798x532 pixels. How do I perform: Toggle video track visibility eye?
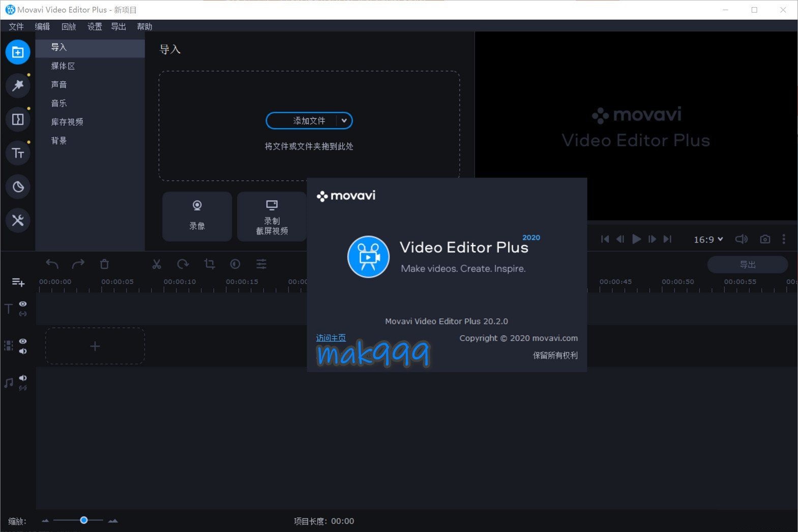[23, 341]
